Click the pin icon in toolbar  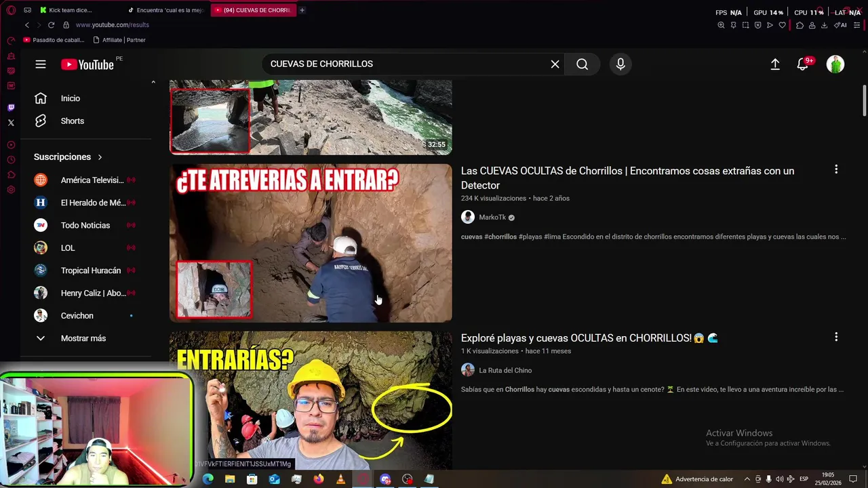click(x=733, y=25)
